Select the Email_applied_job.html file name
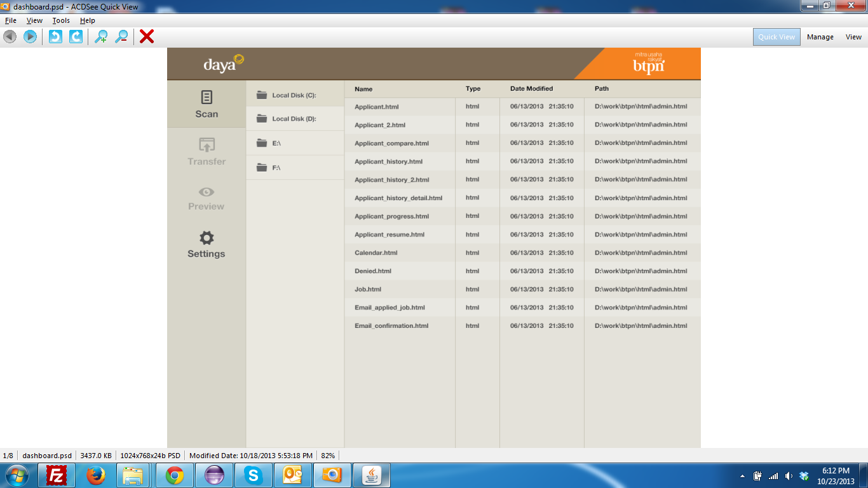 pyautogui.click(x=390, y=308)
